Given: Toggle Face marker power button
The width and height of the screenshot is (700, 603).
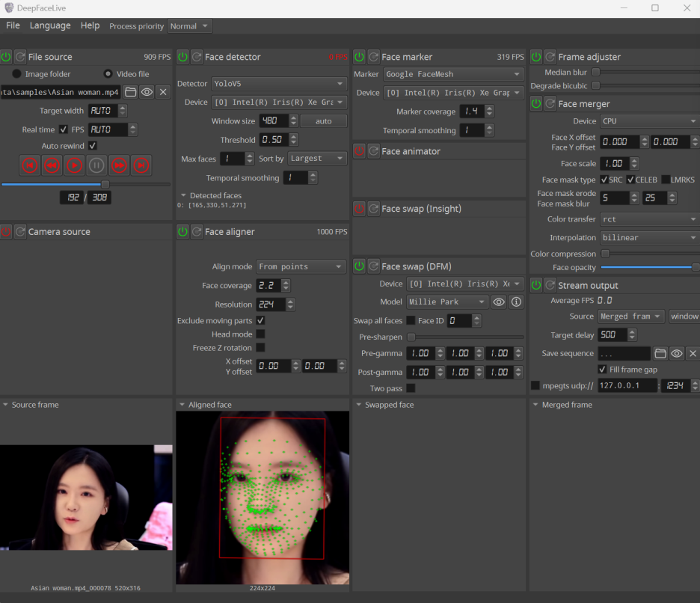Looking at the screenshot, I should pyautogui.click(x=360, y=57).
